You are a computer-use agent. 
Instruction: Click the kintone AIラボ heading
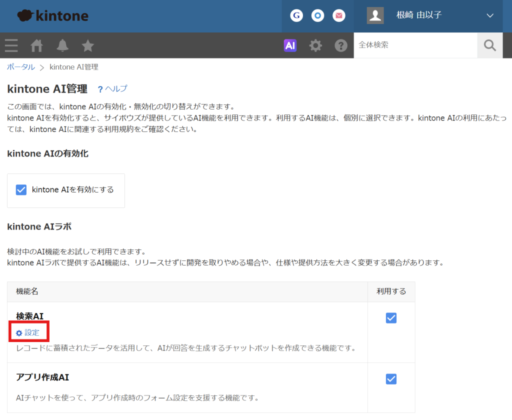[39, 226]
